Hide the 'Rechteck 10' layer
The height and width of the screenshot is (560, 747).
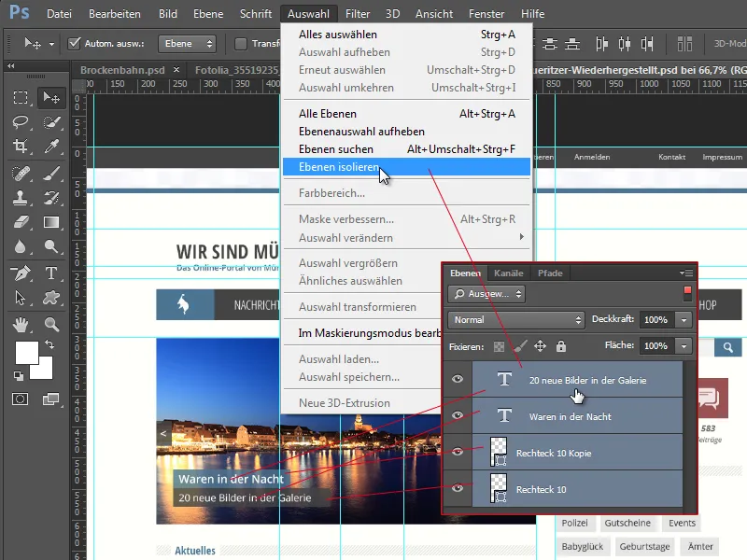coord(458,488)
